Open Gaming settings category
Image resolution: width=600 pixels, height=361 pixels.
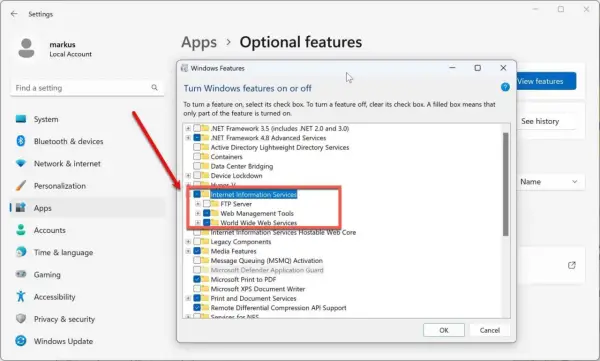click(x=87, y=274)
